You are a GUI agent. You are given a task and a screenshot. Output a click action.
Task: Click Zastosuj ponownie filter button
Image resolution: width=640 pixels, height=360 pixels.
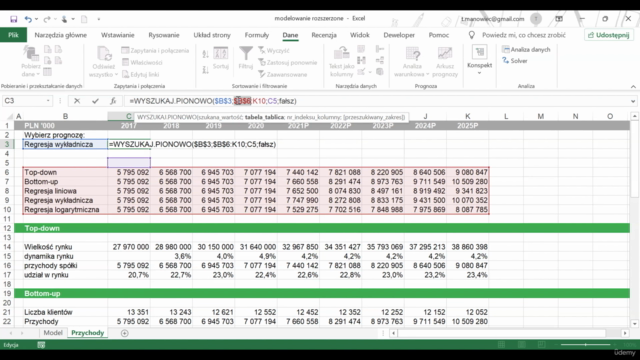(288, 62)
